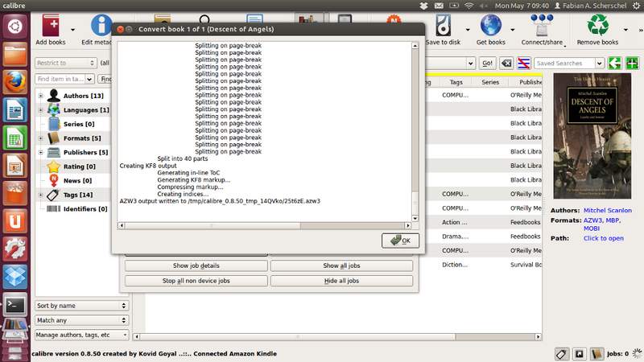Click the copy saved search green arrow

[615, 64]
